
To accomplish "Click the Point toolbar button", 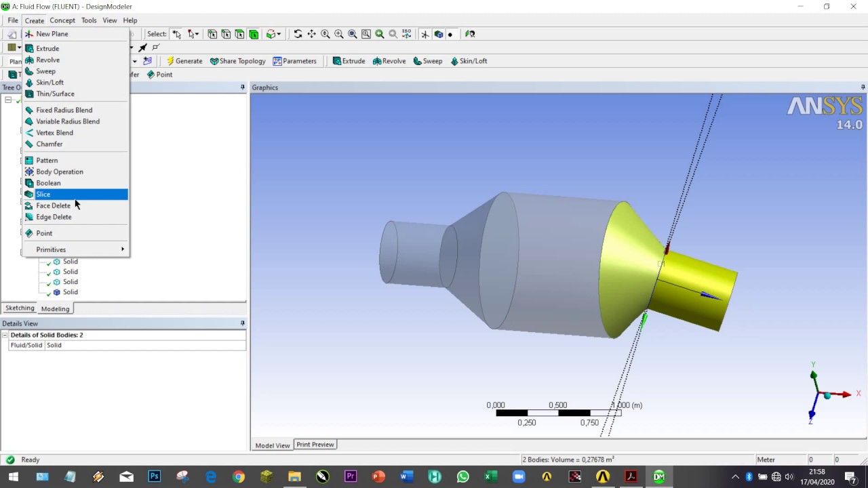I will coord(160,75).
